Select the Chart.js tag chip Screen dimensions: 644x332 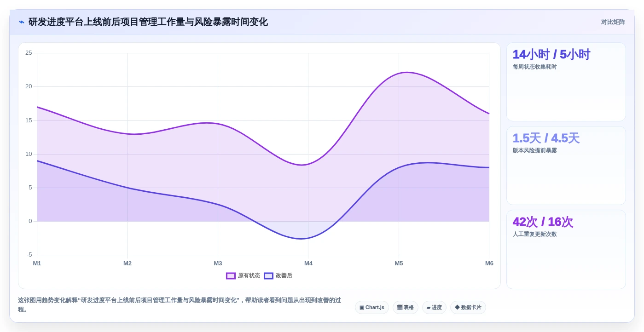click(372, 307)
